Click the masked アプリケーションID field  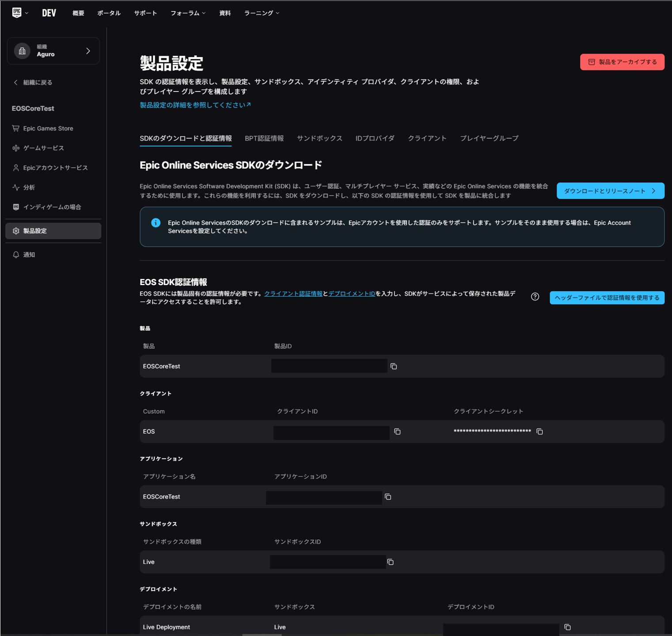point(324,498)
